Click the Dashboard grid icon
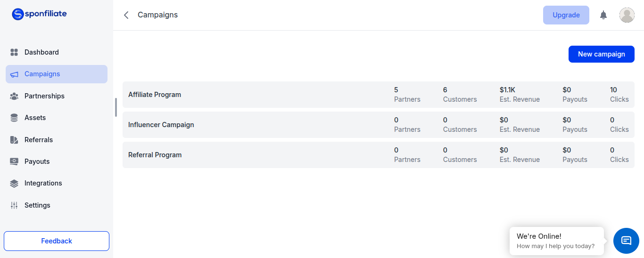 [x=14, y=52]
